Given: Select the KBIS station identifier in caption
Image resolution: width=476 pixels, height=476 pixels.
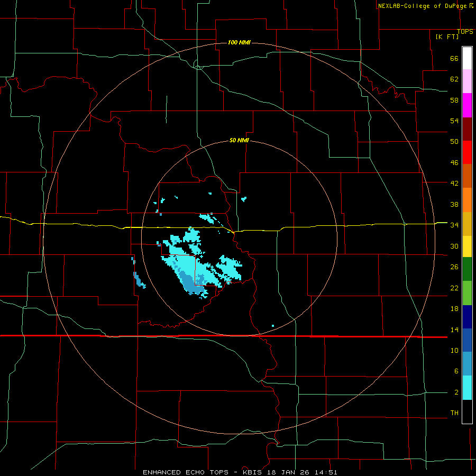Looking at the screenshot, I should coord(254,472).
